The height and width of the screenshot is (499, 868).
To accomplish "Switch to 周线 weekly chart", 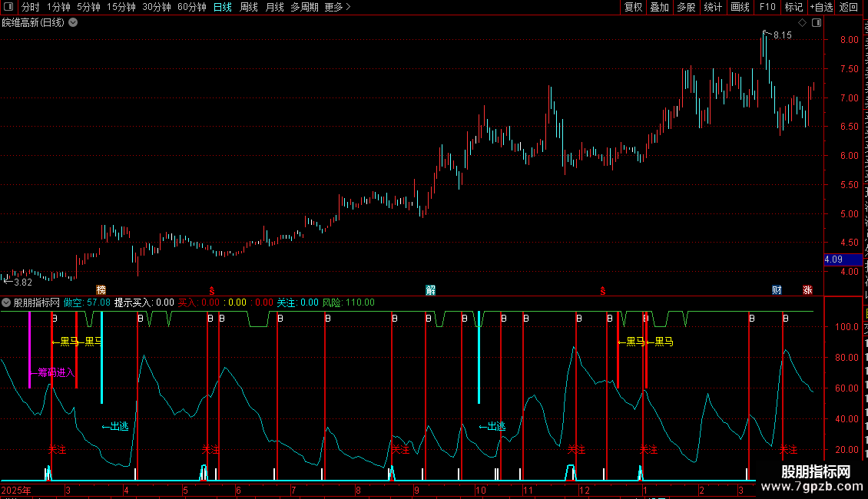I will [x=249, y=7].
